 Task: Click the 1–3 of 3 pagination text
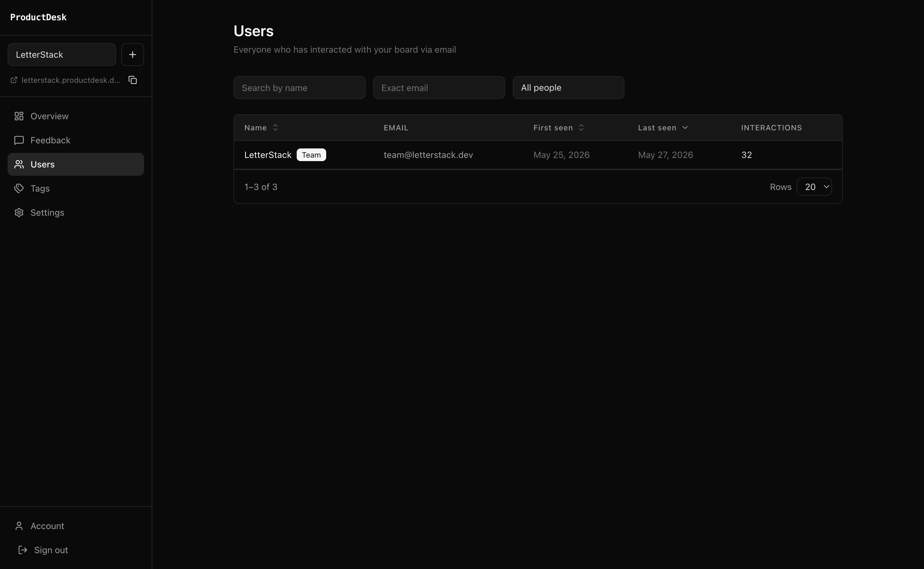point(261,187)
